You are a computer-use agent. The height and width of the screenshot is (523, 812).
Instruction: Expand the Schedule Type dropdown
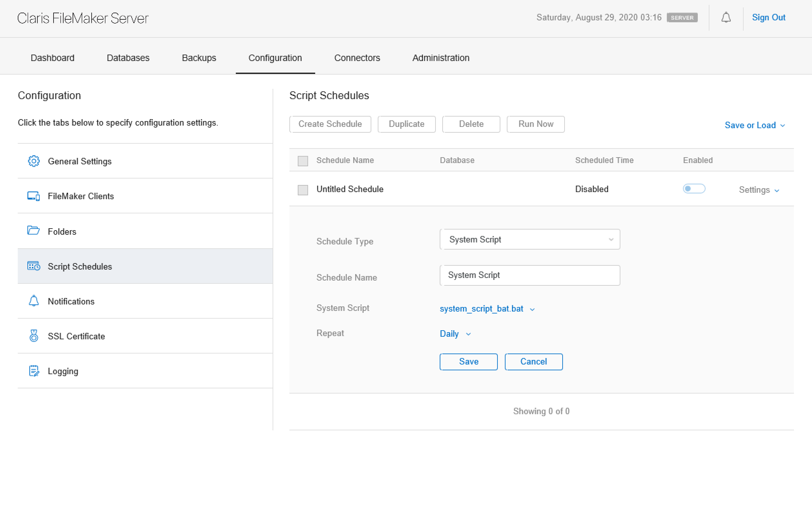tap(530, 239)
